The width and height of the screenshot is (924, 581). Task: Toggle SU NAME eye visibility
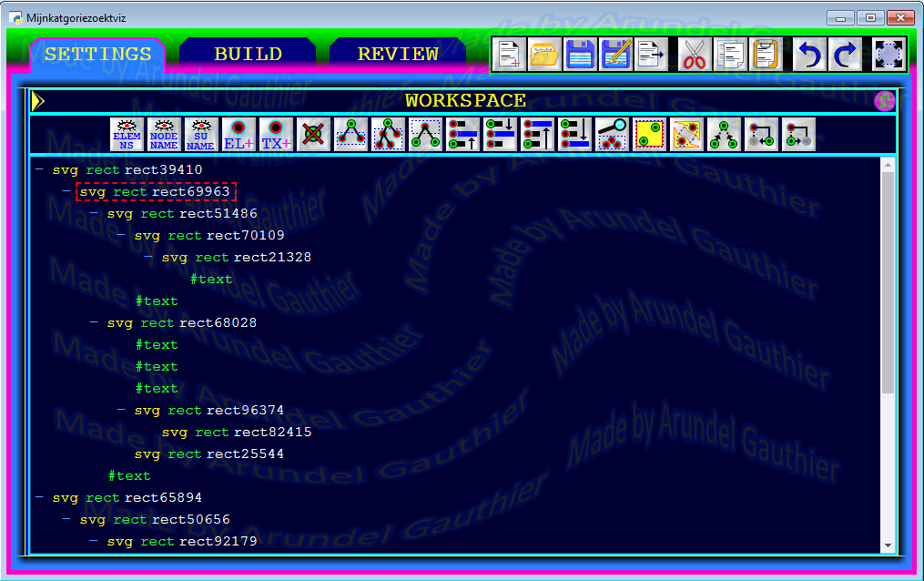click(201, 135)
